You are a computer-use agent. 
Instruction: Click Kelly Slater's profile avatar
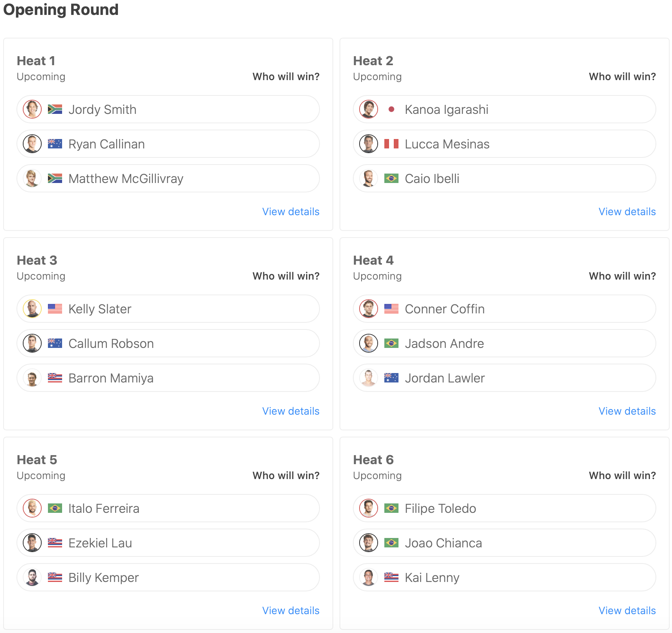(x=32, y=309)
